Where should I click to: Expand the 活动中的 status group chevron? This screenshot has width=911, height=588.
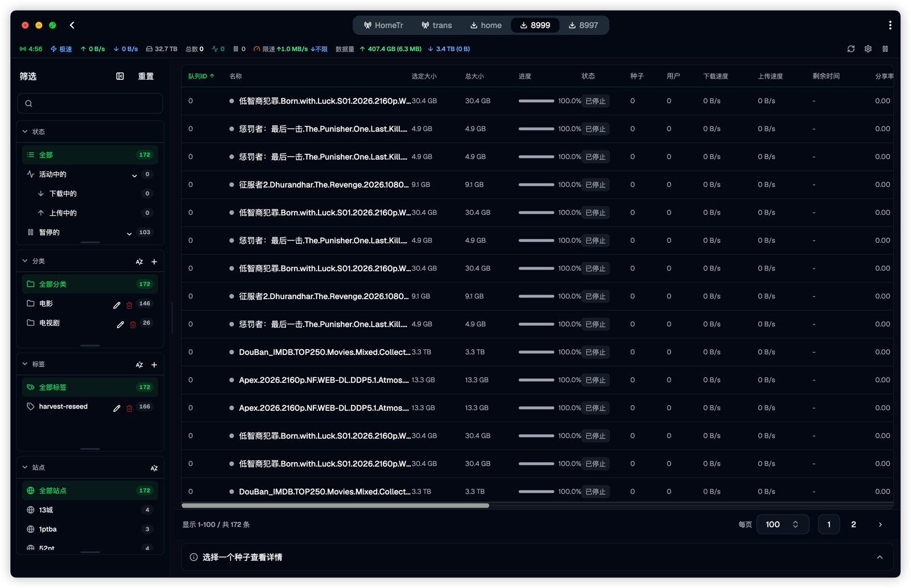pyautogui.click(x=134, y=175)
